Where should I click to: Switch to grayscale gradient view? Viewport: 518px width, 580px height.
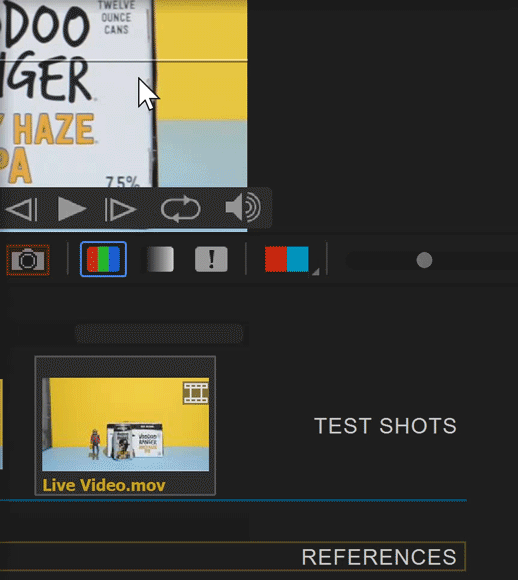tap(160, 259)
